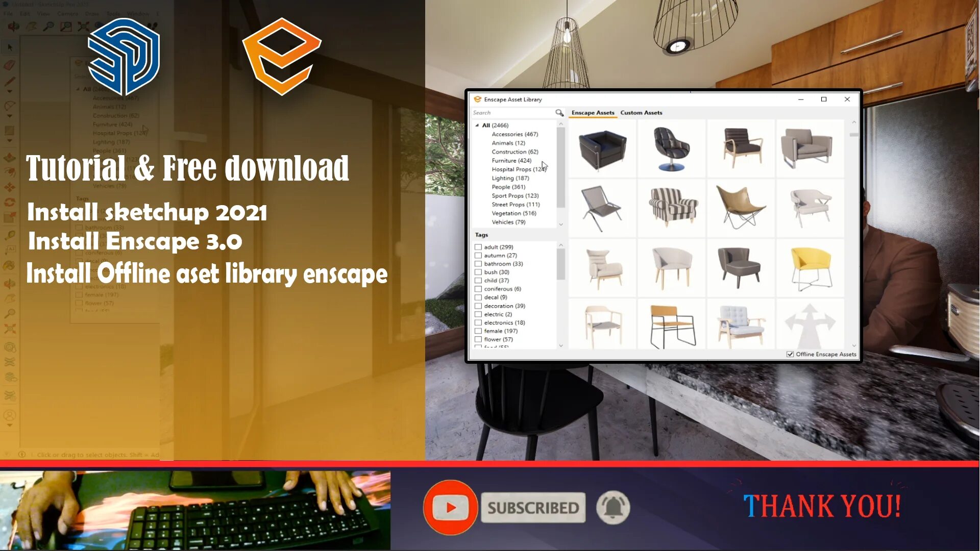Select the dark grey tub armchair thumbnail
The height and width of the screenshot is (551, 980).
tap(741, 268)
